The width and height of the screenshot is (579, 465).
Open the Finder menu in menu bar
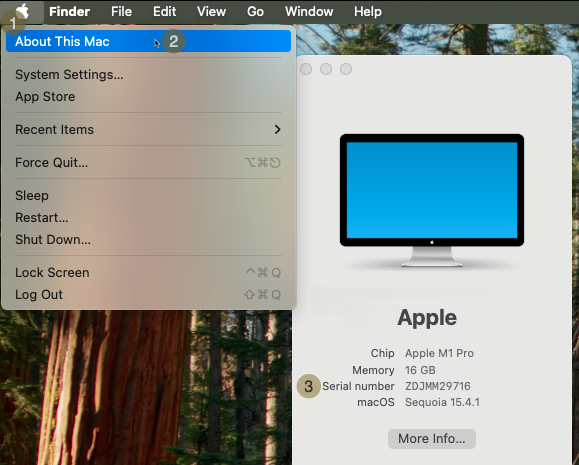(69, 11)
